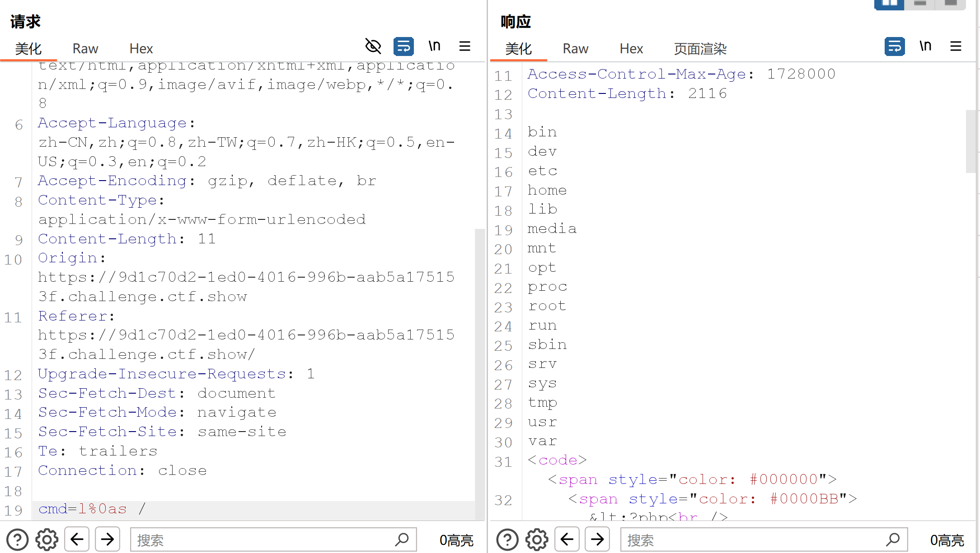Open response 页面渲染 render tab

point(700,49)
